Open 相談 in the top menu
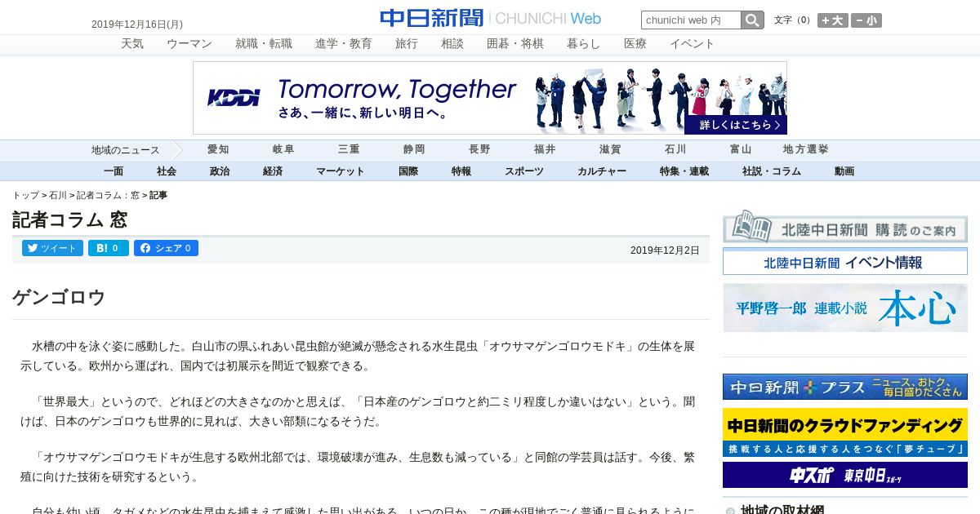 [452, 44]
